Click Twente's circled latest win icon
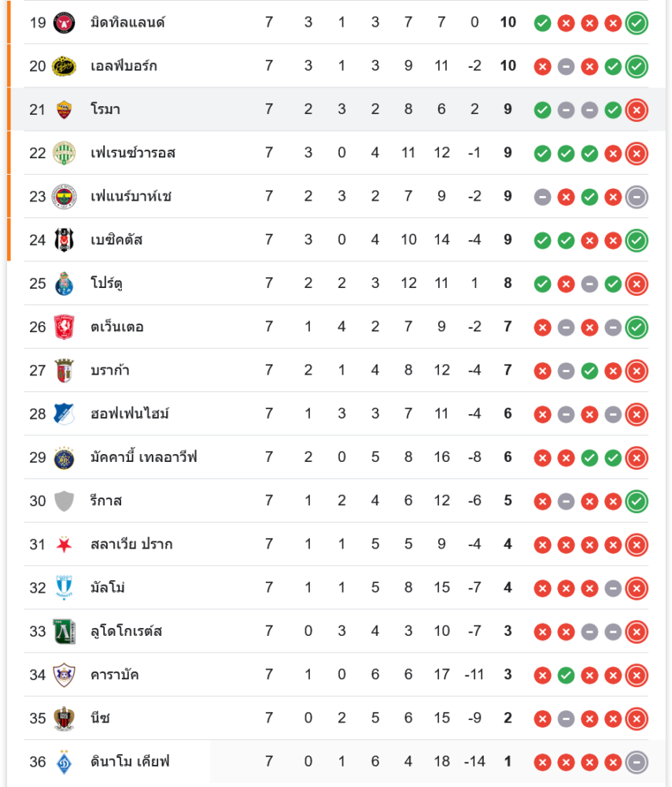Viewport: 672px width, 787px height. [x=637, y=327]
